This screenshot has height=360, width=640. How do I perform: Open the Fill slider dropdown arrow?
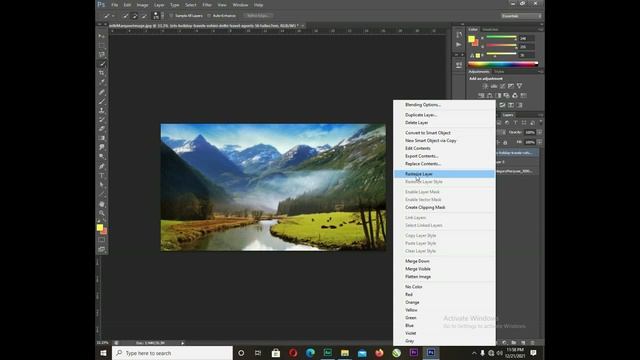540,142
